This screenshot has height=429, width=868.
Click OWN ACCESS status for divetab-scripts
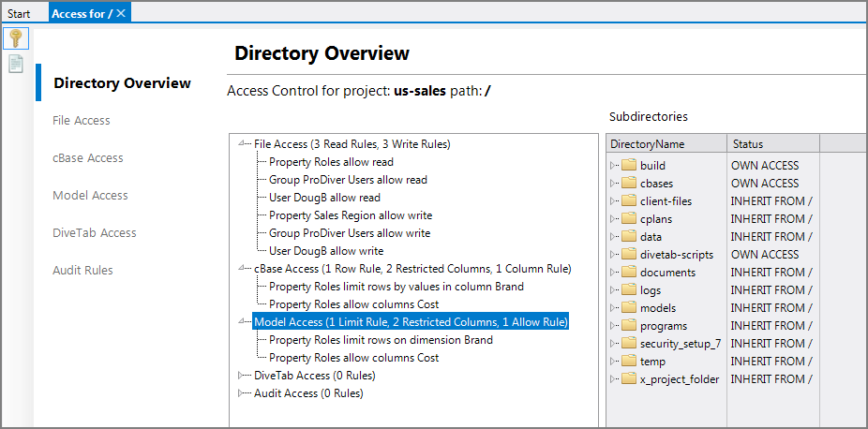click(x=765, y=254)
